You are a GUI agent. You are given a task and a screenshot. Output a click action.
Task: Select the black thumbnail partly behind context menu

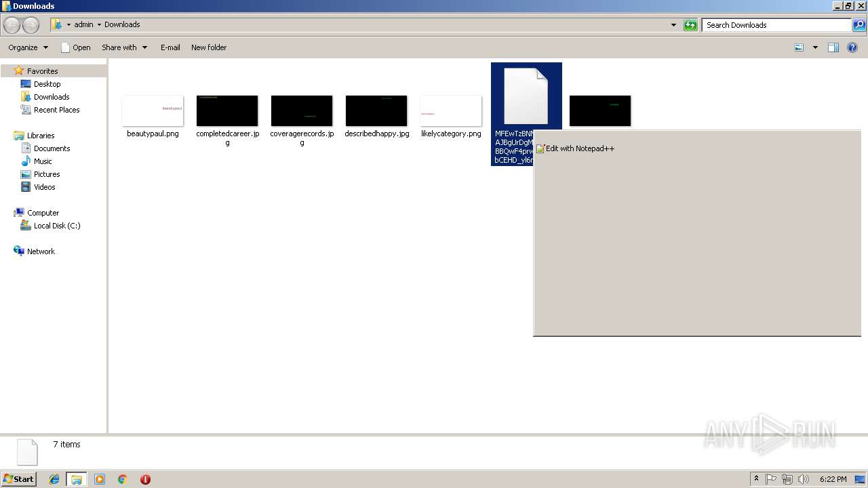[x=600, y=110]
